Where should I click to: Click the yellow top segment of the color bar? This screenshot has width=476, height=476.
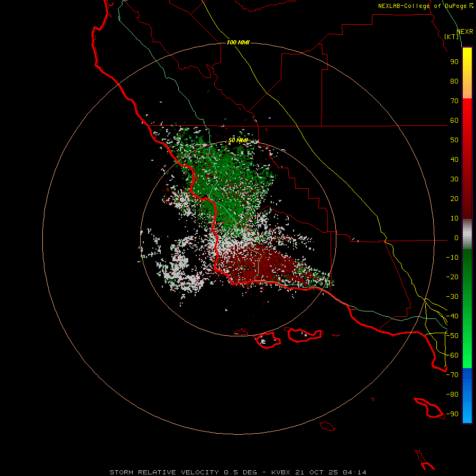[x=467, y=73]
